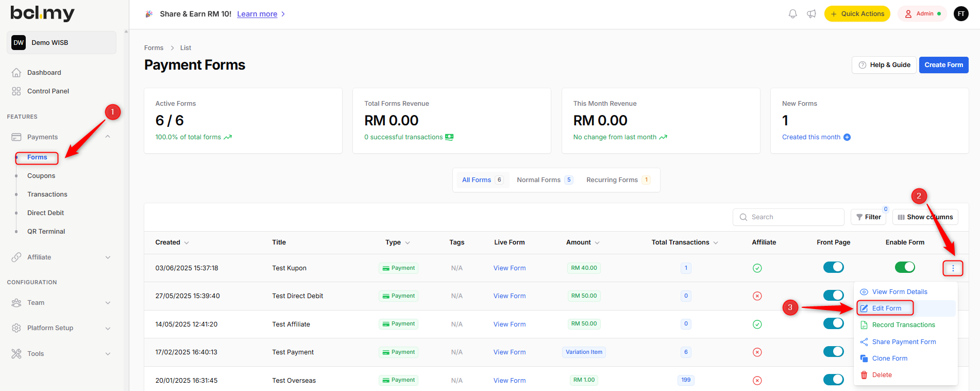Click the Payments card icon
The image size is (980, 391).
coord(16,137)
